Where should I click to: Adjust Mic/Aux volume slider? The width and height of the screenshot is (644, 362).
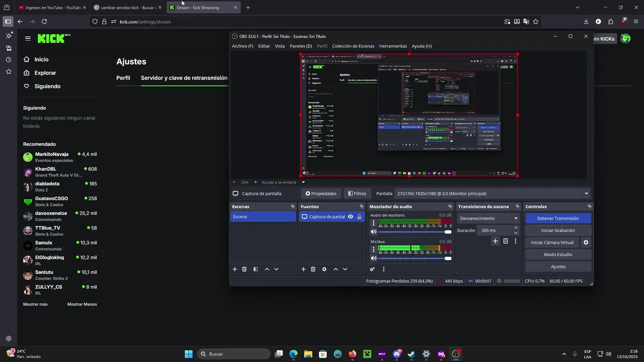click(415, 258)
